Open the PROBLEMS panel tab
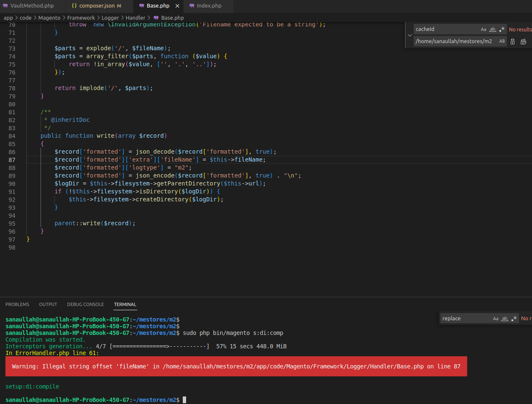The height and width of the screenshot is (404, 532). point(17,304)
